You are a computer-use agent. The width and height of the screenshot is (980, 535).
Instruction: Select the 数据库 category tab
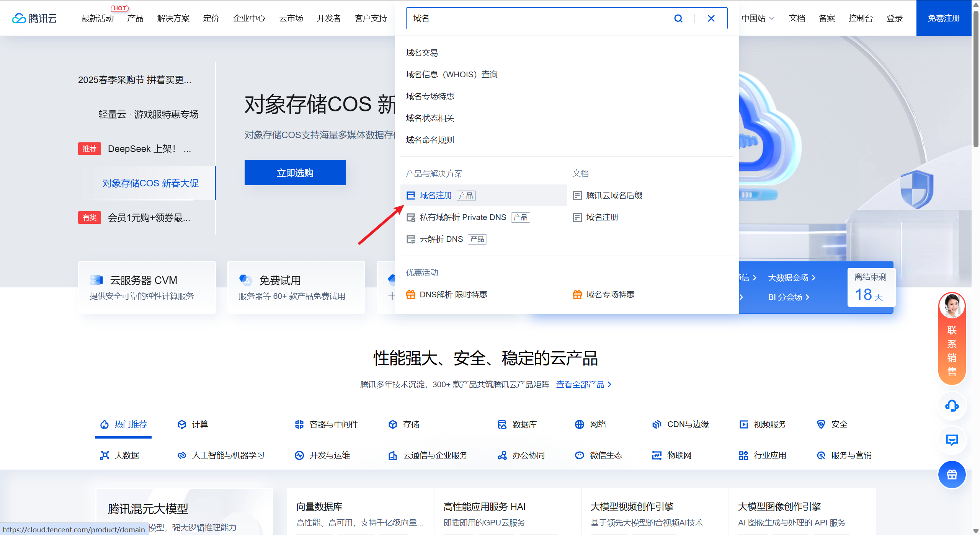point(517,424)
